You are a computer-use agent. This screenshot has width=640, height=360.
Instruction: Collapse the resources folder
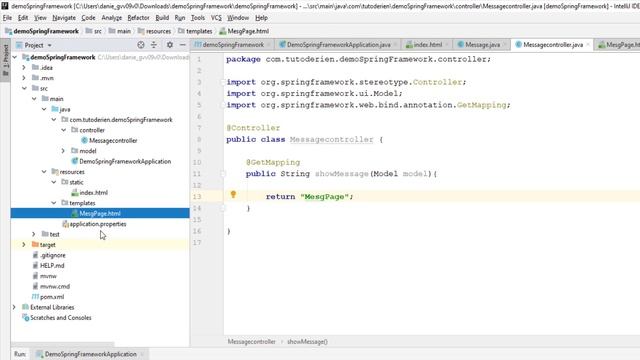(44, 172)
